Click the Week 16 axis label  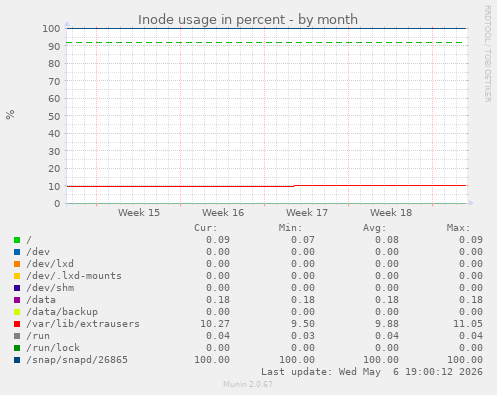click(223, 213)
